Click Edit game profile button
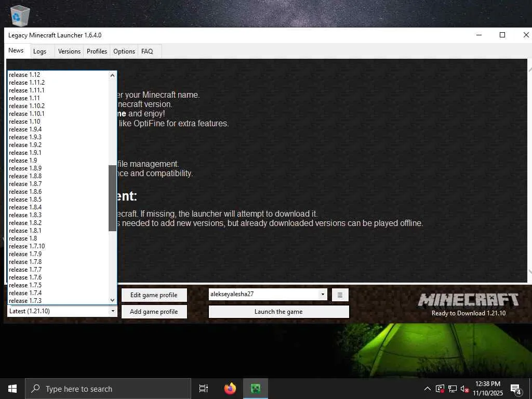 point(154,295)
